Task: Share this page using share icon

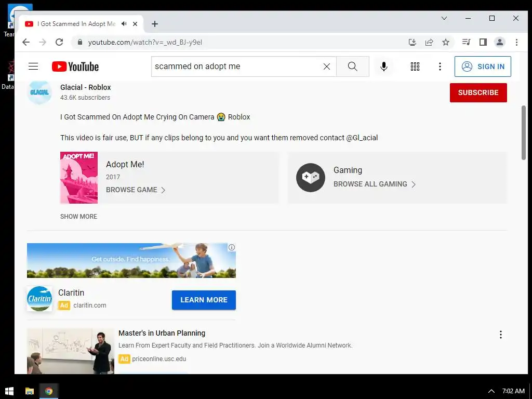Action: 429,42
